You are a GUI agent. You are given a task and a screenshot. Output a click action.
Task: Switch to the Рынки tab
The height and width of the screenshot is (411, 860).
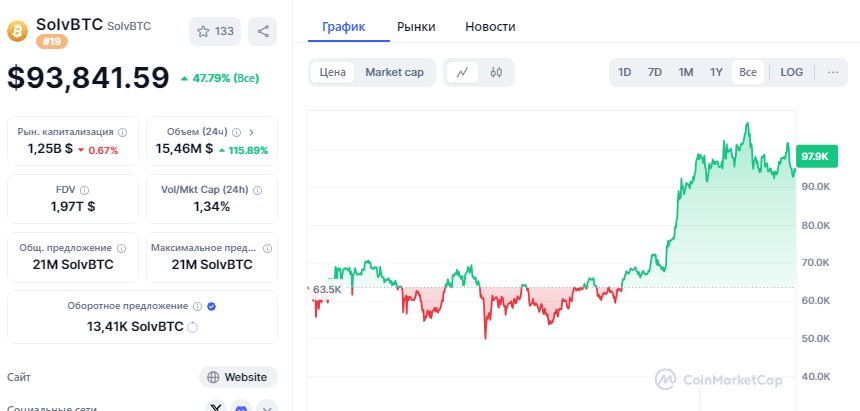click(x=416, y=27)
